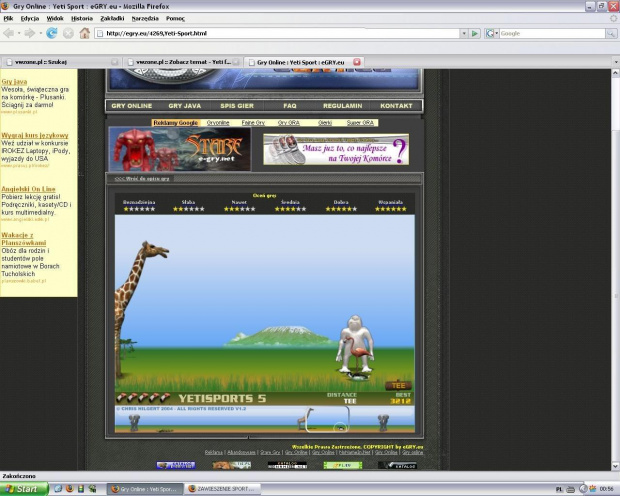The width and height of the screenshot is (620, 496).
Task: Open the Stare e-gry.net banner
Action: coord(180,149)
